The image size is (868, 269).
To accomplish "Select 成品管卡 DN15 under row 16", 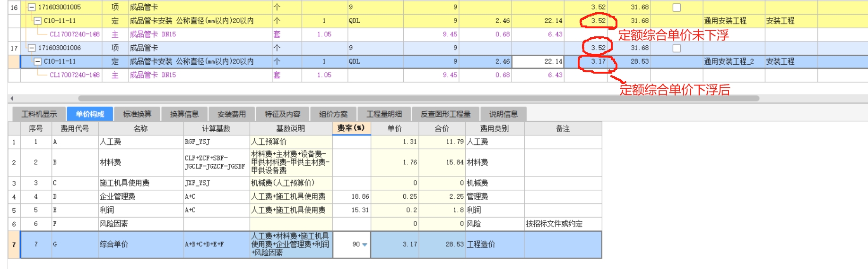I will tap(200, 34).
